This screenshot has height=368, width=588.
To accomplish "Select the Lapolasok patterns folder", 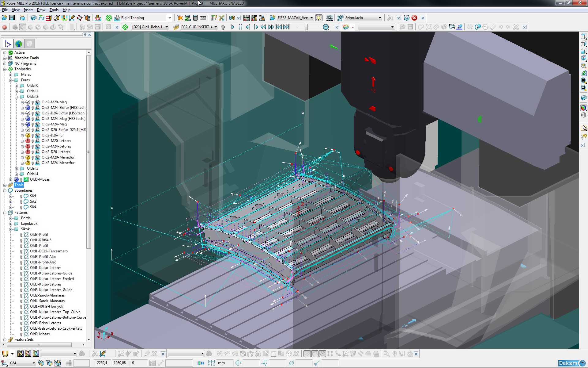I will point(29,224).
